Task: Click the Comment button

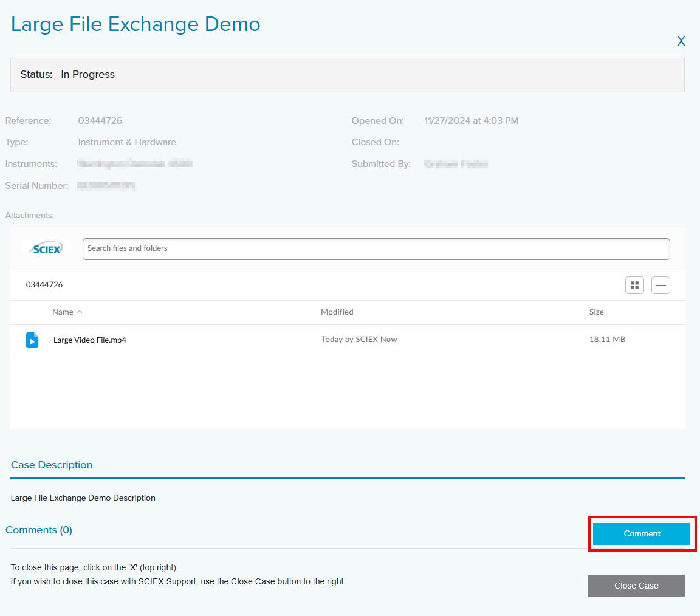Action: click(x=641, y=533)
